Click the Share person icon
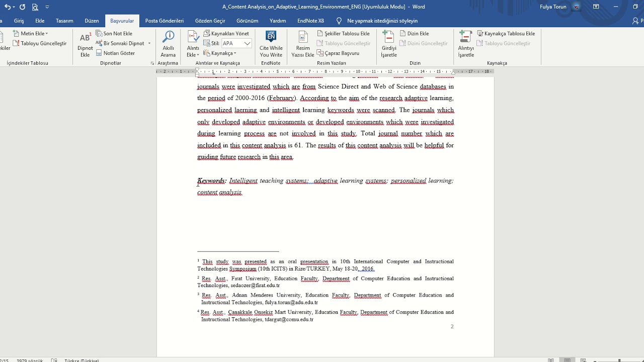This screenshot has width=644, height=362. (636, 21)
